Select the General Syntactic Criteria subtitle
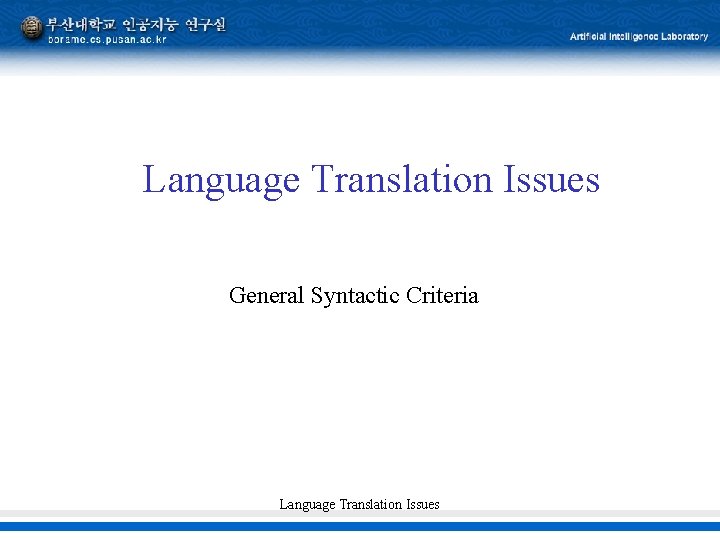Viewport: 720px width, 540px height. [x=354, y=295]
